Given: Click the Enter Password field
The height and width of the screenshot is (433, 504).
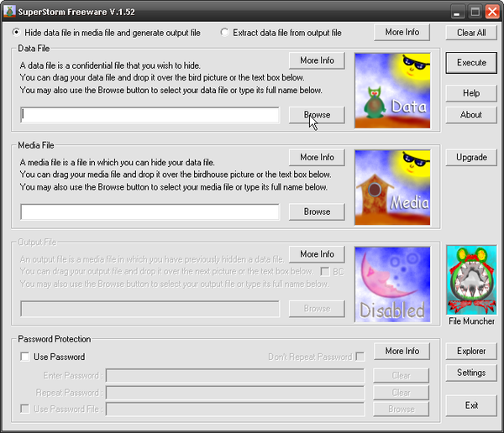Looking at the screenshot, I should 235,375.
